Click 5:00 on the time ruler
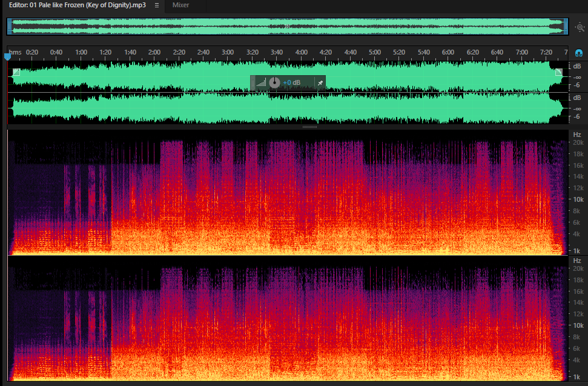This screenshot has height=386, width=588. [x=375, y=52]
